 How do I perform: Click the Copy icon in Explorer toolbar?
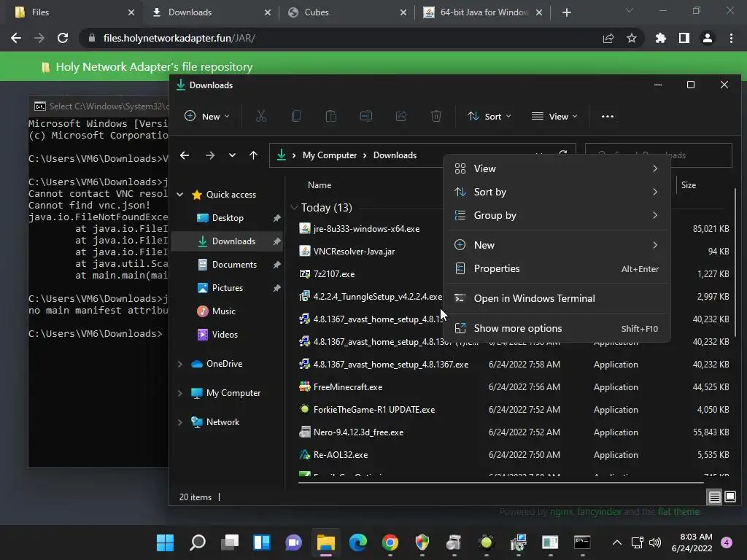click(x=296, y=116)
